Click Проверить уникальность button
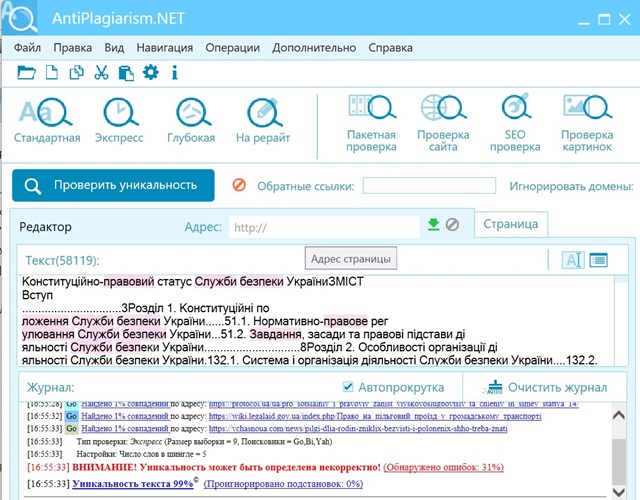The width and height of the screenshot is (640, 500). pos(113,185)
